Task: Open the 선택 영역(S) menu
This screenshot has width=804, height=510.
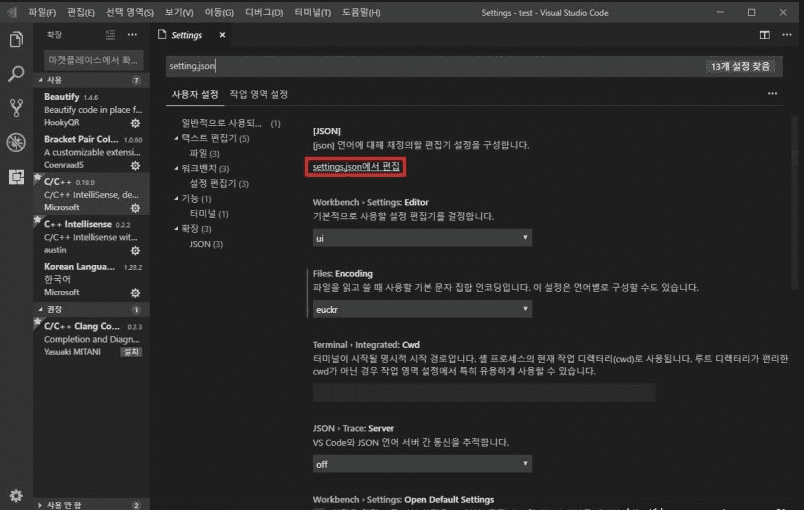Action: [130, 12]
